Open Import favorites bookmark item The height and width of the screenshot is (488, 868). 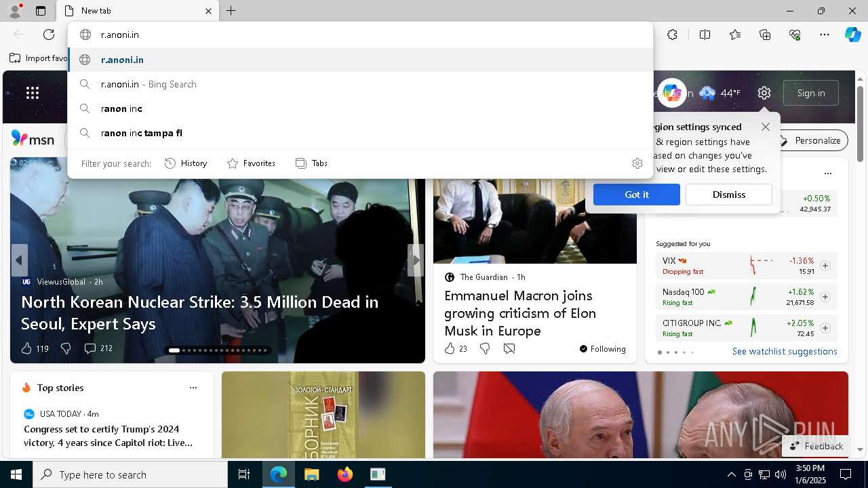click(x=38, y=58)
